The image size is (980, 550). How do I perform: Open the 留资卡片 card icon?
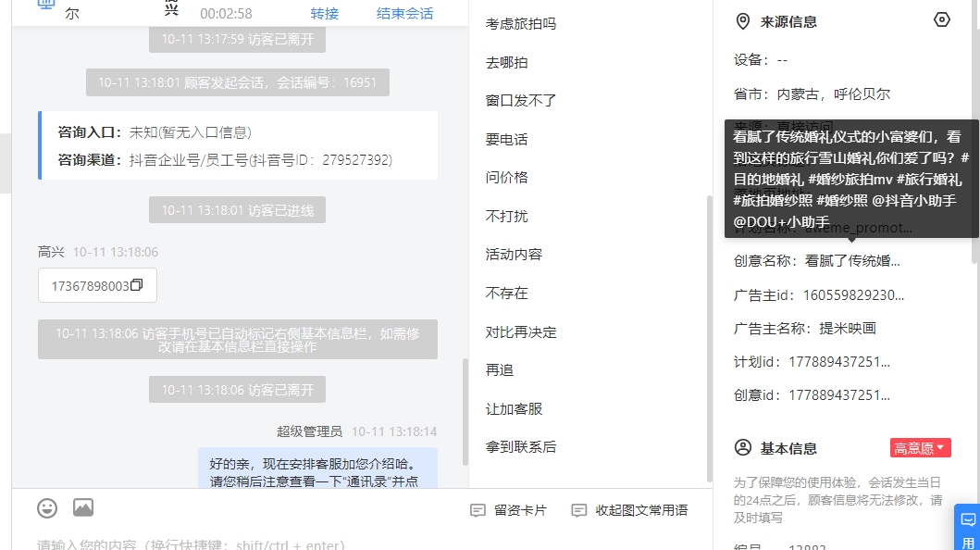click(478, 510)
